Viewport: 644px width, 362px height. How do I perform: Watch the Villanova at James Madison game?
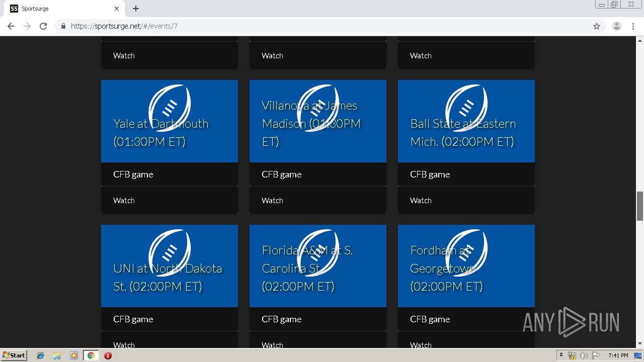[272, 200]
